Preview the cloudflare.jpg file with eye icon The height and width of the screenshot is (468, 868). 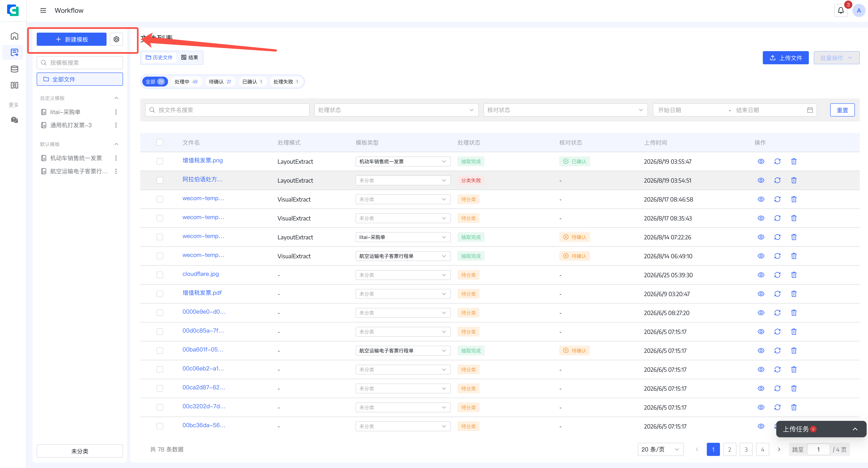click(761, 275)
